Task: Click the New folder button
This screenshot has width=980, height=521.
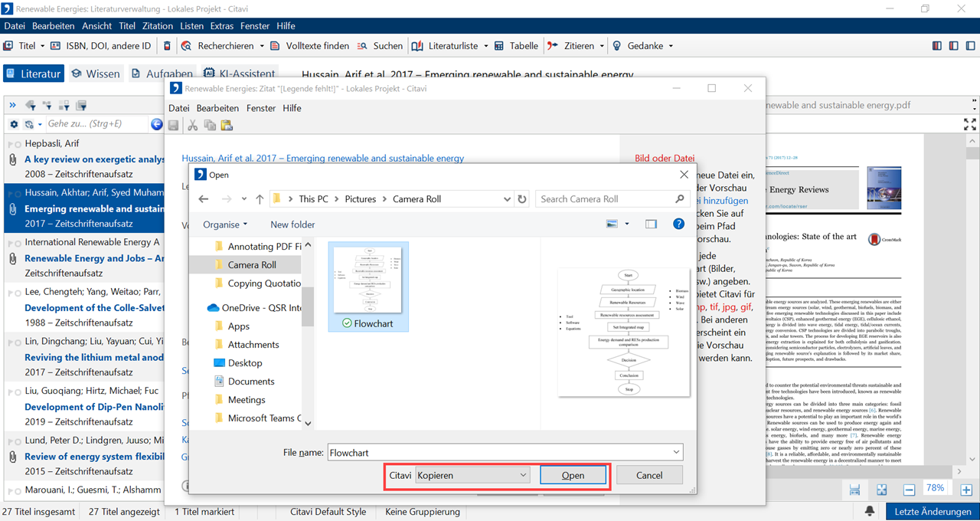Action: [x=292, y=224]
